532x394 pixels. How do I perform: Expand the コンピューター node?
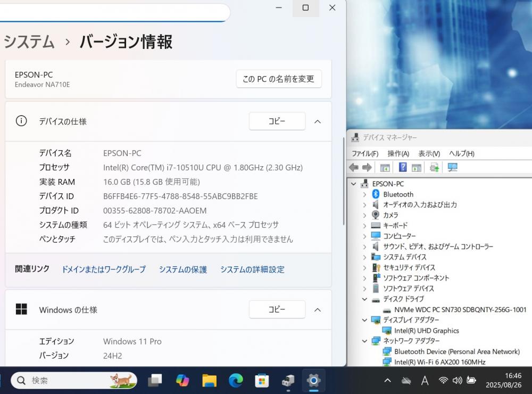click(x=364, y=236)
